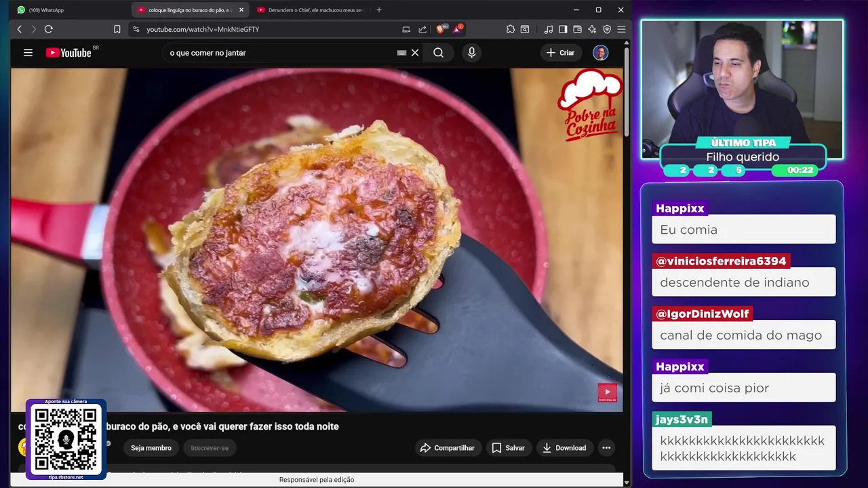Click the Pobre na Cozinha logo in video
The width and height of the screenshot is (868, 488).
(x=589, y=105)
